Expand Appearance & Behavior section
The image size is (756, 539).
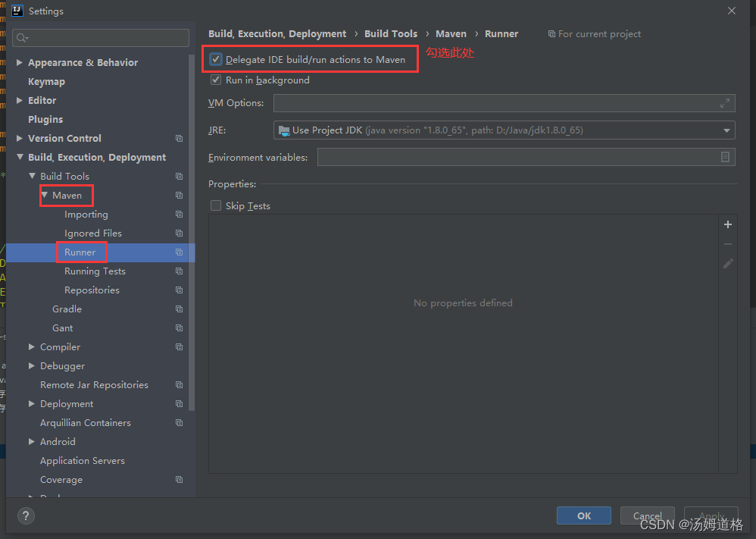pyautogui.click(x=19, y=62)
